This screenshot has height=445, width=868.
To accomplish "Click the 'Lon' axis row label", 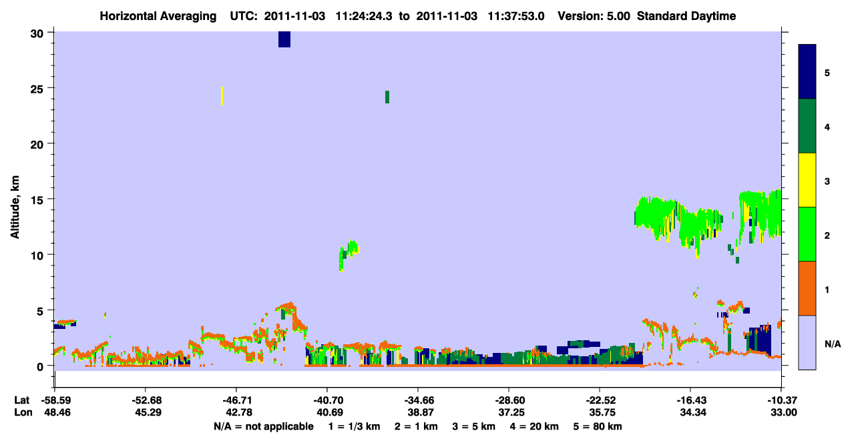I will point(22,413).
